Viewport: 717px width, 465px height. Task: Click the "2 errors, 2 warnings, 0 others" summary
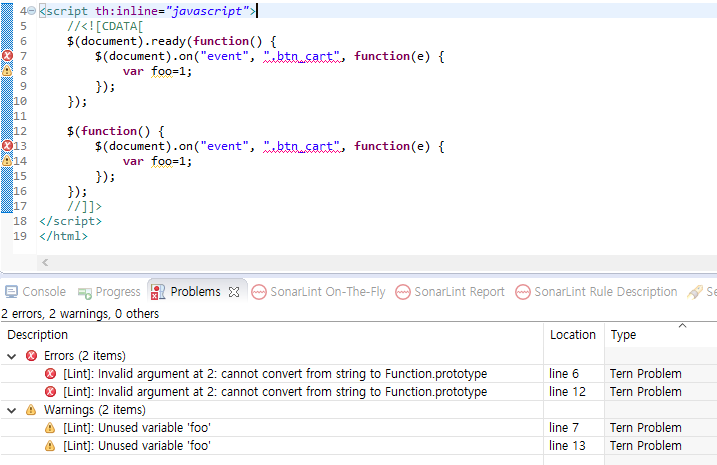(x=80, y=314)
